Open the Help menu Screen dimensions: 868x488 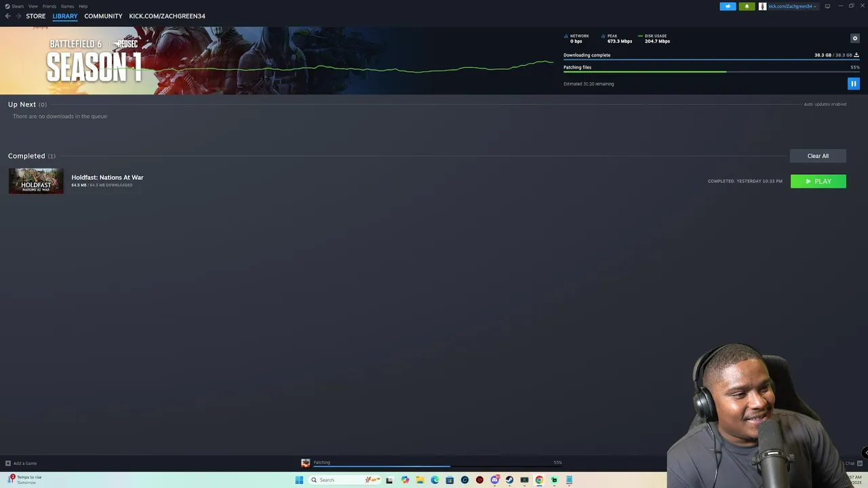(x=83, y=6)
